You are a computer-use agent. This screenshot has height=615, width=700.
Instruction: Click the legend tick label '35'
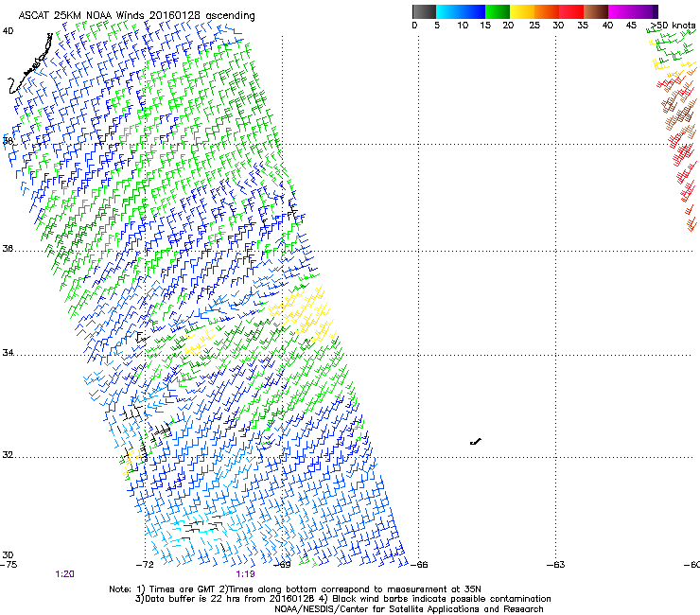(583, 26)
